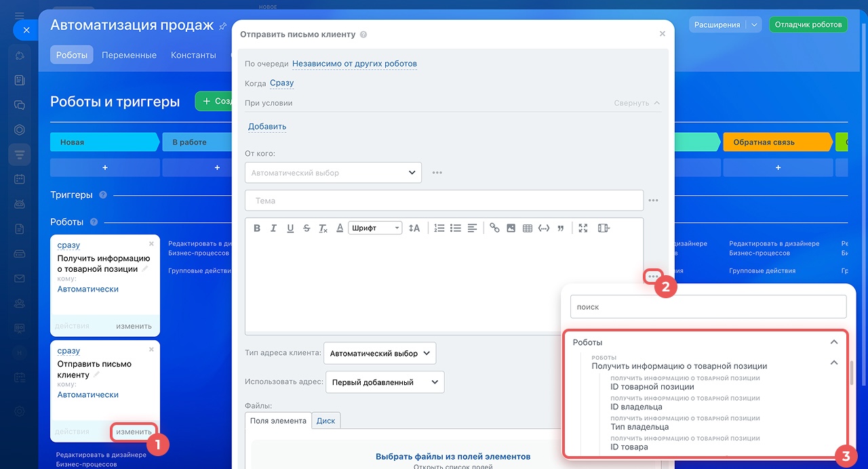Delete the Получить информацию о товарной позиции robot
Screen dimensions: 868x469
click(x=151, y=244)
